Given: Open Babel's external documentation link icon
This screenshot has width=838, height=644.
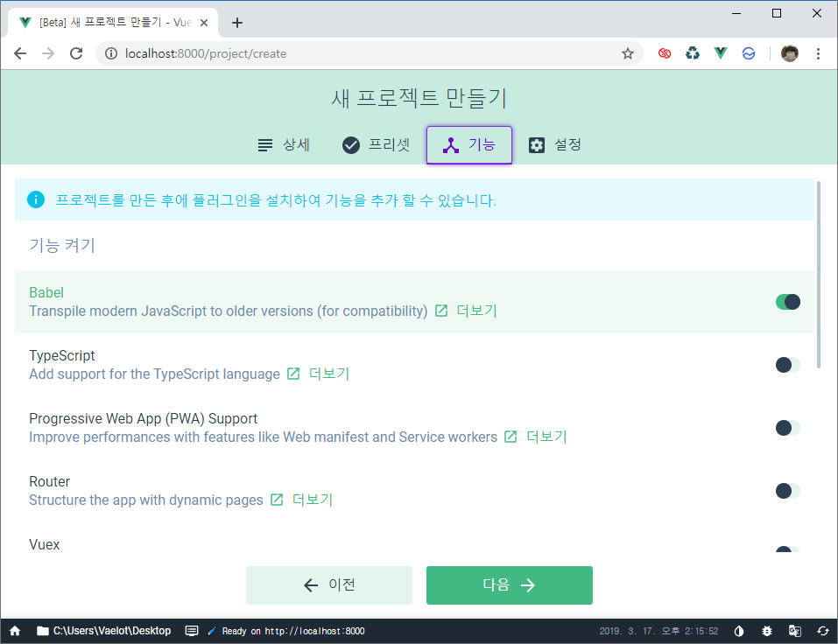Looking at the screenshot, I should pyautogui.click(x=440, y=311).
